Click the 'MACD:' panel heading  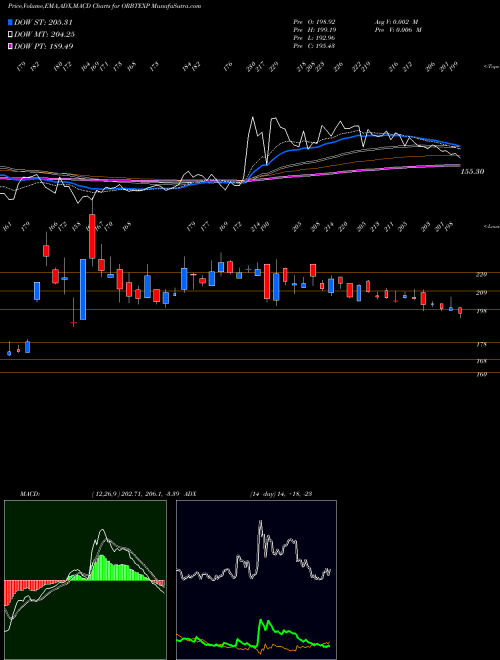(x=30, y=493)
